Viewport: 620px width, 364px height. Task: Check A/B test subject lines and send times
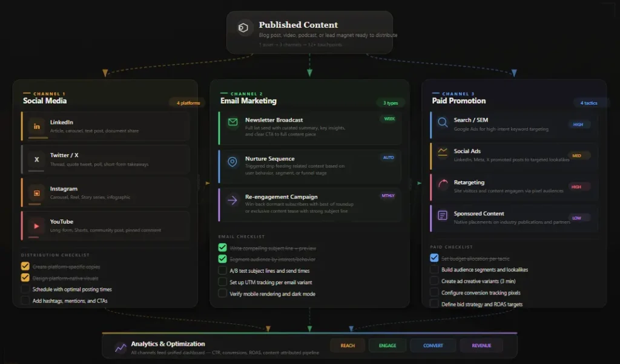click(x=223, y=270)
